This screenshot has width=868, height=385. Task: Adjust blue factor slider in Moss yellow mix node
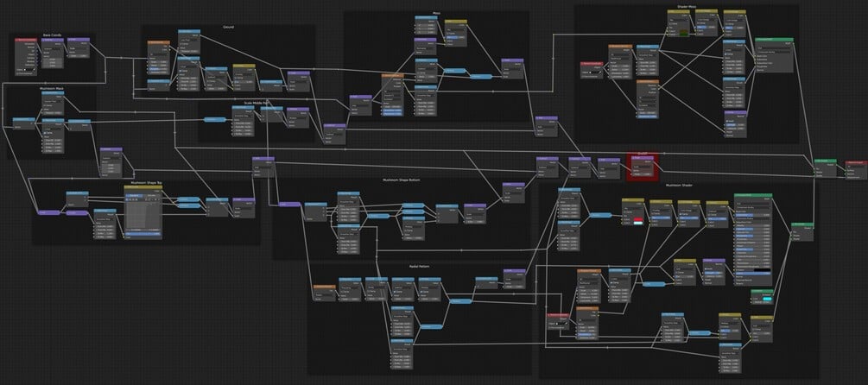pos(457,36)
